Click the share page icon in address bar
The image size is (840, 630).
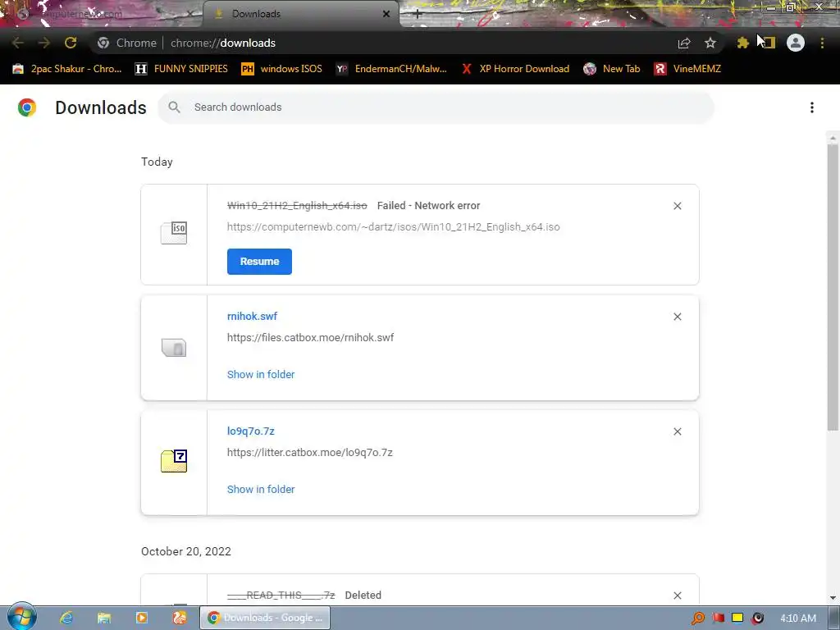[x=684, y=43]
